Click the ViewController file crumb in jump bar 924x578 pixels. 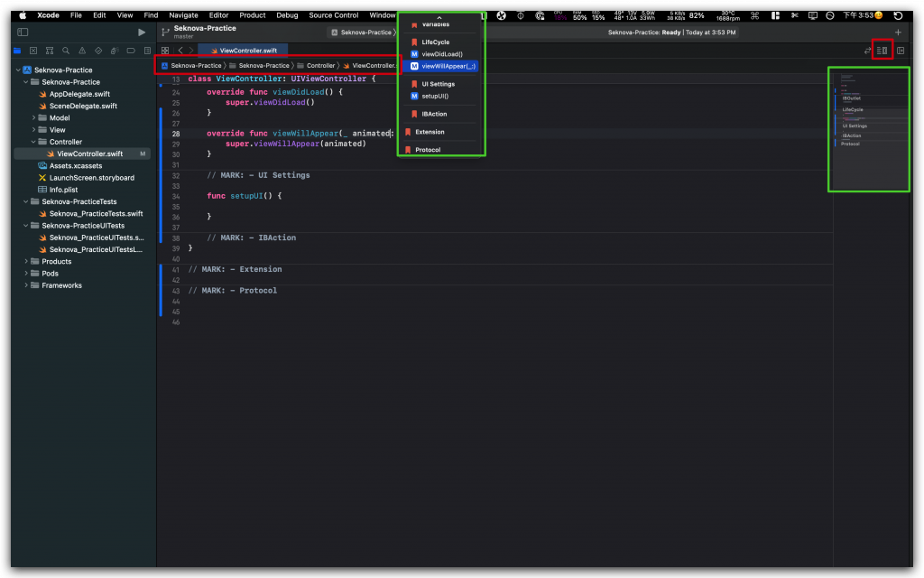pyautogui.click(x=369, y=65)
